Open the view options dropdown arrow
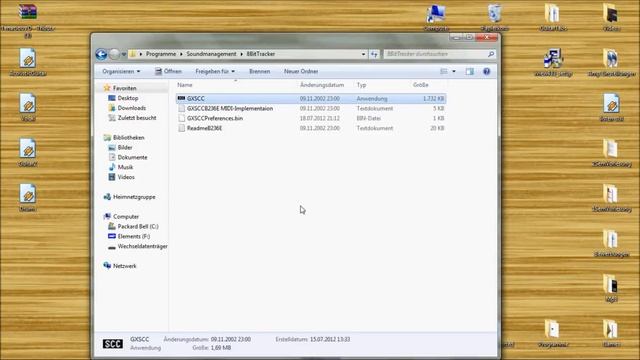Image resolution: width=640 pixels, height=360 pixels. click(x=453, y=71)
